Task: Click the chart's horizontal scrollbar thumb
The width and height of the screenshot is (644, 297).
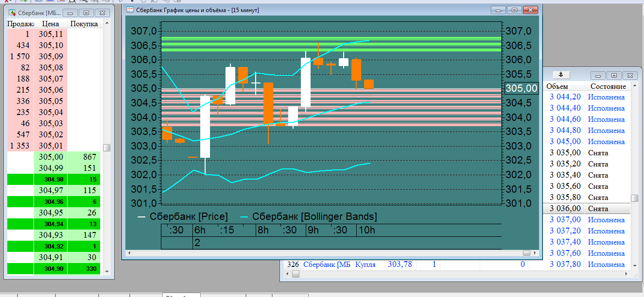Action: 527,253
